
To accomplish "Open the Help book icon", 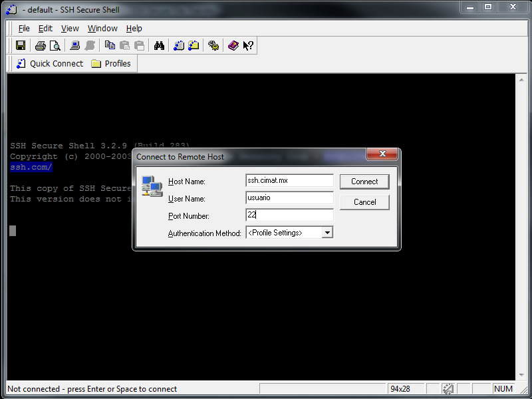I will 233,45.
